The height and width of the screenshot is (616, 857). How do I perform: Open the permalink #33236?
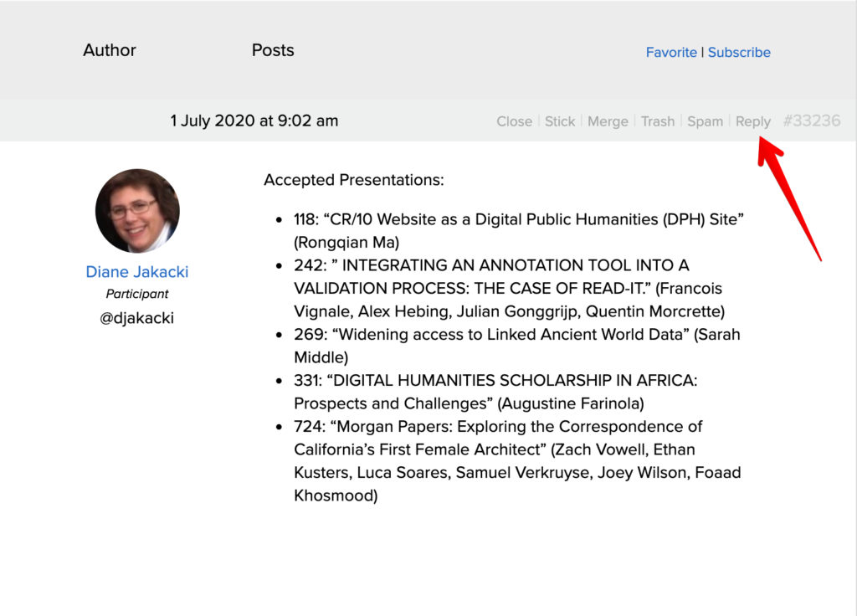pyautogui.click(x=811, y=121)
